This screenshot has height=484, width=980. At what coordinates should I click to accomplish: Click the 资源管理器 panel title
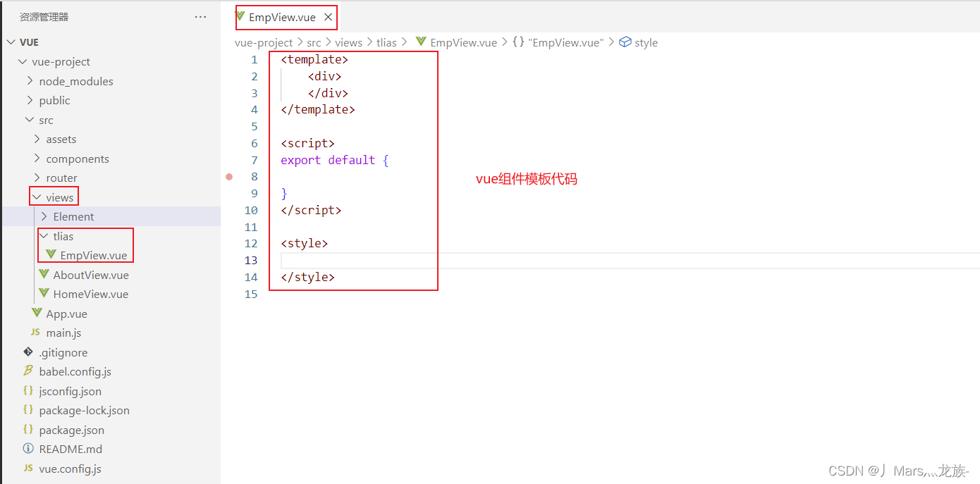pyautogui.click(x=44, y=17)
